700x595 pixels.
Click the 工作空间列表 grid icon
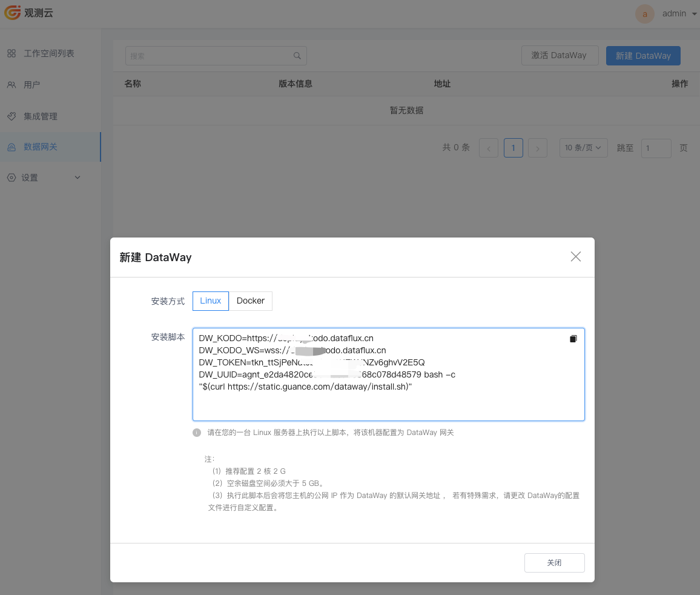click(12, 53)
